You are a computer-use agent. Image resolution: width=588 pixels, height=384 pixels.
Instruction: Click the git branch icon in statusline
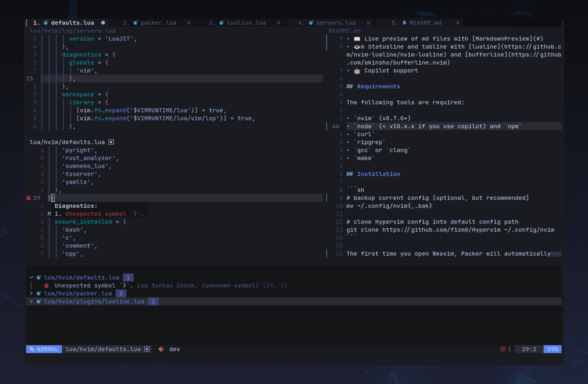coord(161,349)
